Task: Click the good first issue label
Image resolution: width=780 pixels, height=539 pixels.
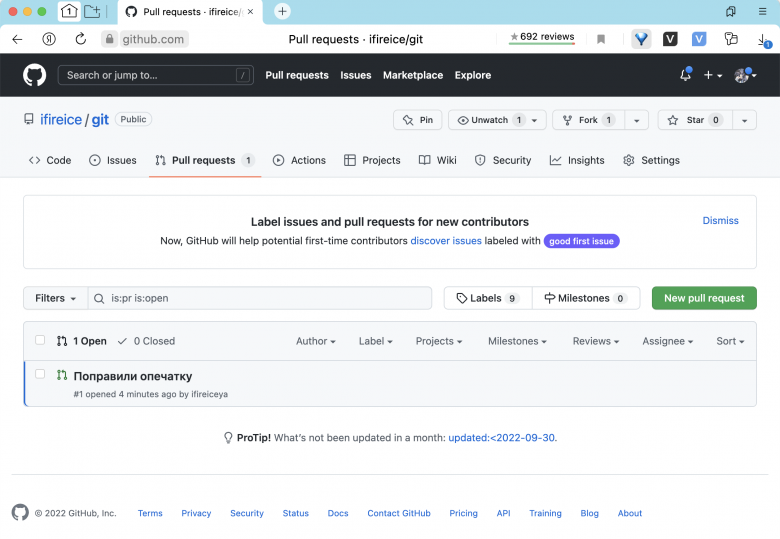Action: 581,241
